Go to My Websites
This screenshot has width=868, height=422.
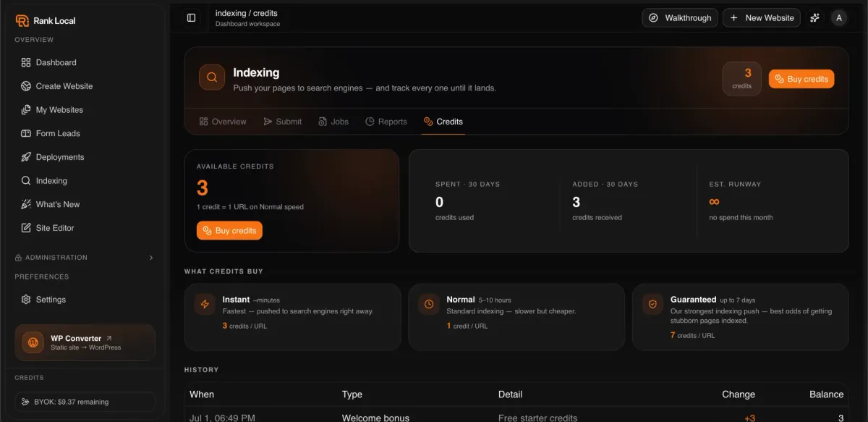click(85, 110)
